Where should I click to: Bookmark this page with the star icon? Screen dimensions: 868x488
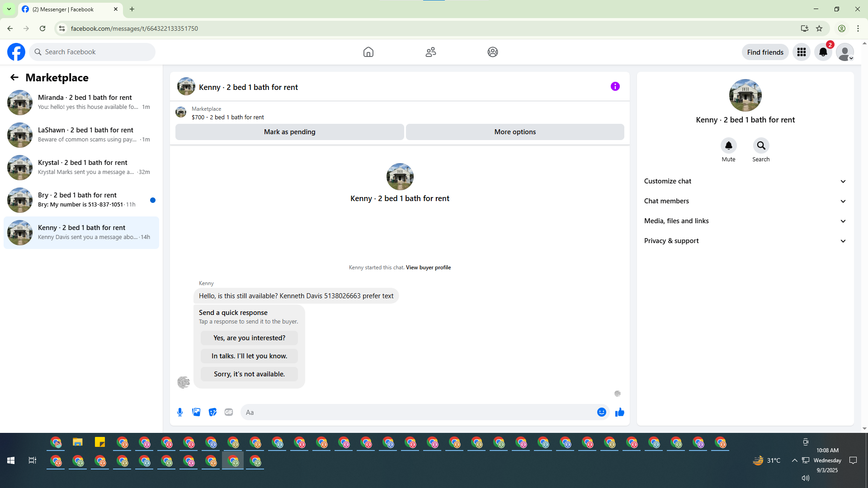pyautogui.click(x=819, y=28)
